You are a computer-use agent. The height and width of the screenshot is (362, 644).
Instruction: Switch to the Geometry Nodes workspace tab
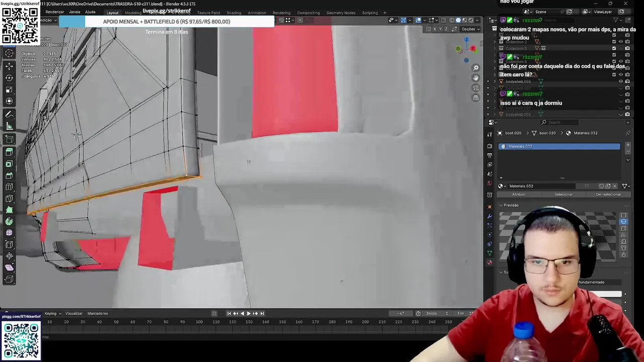click(x=341, y=13)
